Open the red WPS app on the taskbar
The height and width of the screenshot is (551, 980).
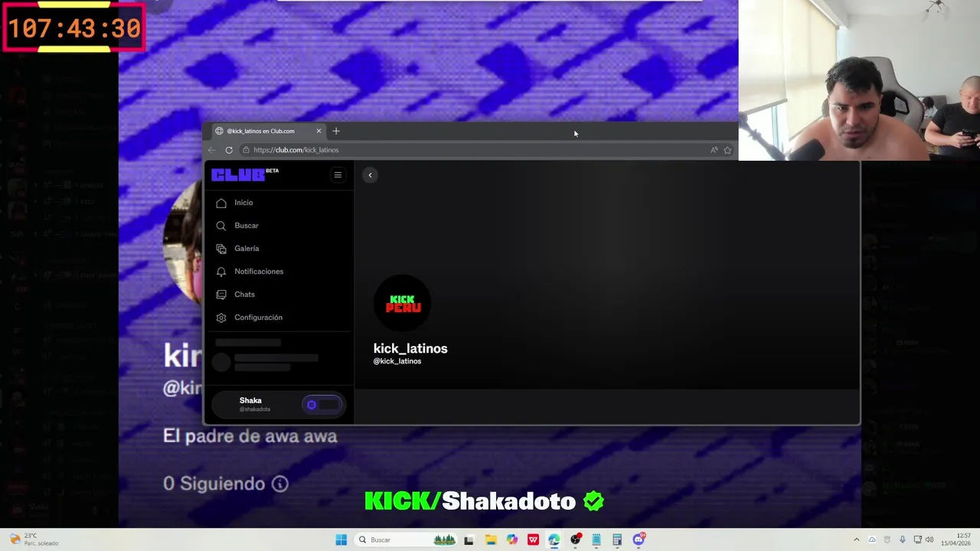pyautogui.click(x=533, y=540)
